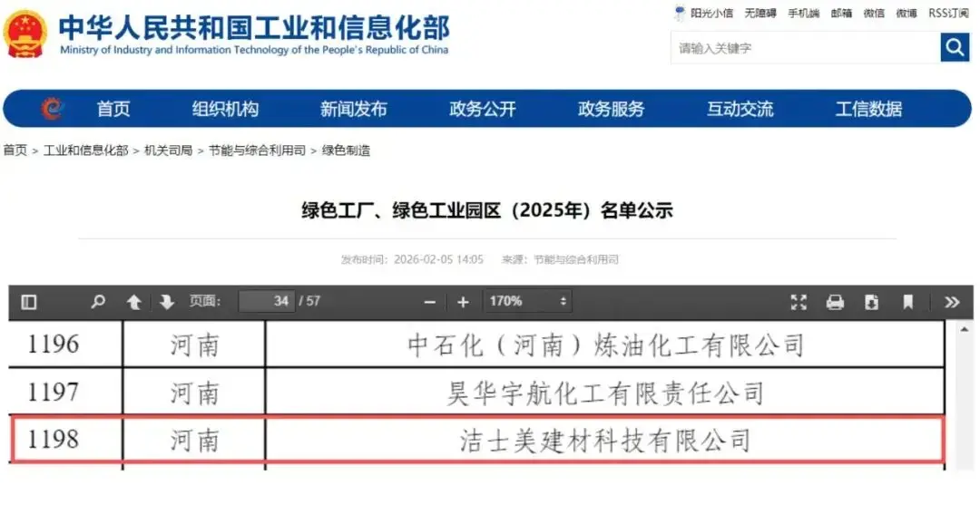Open the 新闻发布 navigation item

354,109
